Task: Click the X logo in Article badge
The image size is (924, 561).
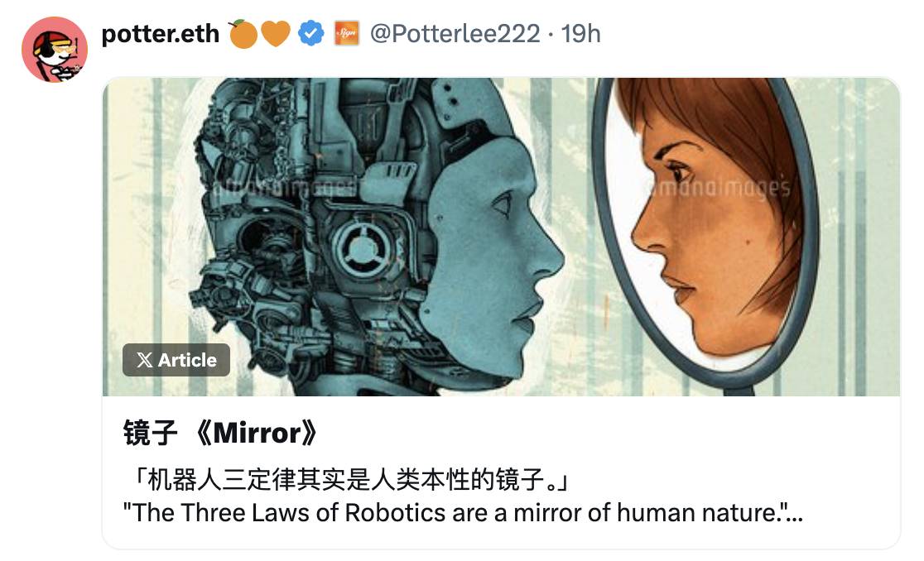Action: (144, 360)
